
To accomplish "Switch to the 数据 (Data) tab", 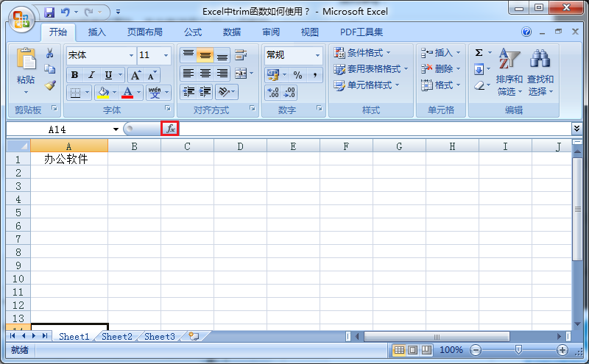I will 232,32.
